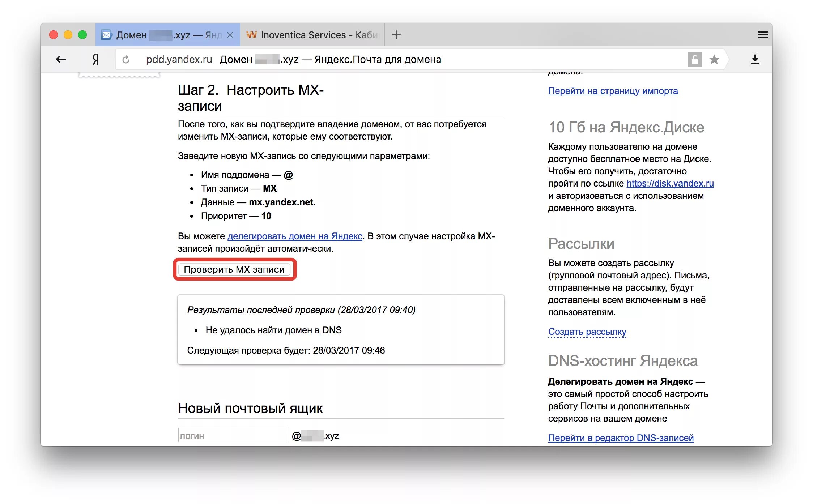The width and height of the screenshot is (813, 504).
Task: Focus the логин input field
Action: pos(233,435)
